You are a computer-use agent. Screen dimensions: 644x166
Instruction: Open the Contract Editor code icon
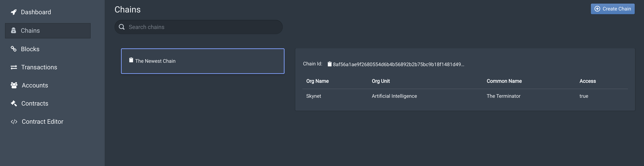coord(14,121)
